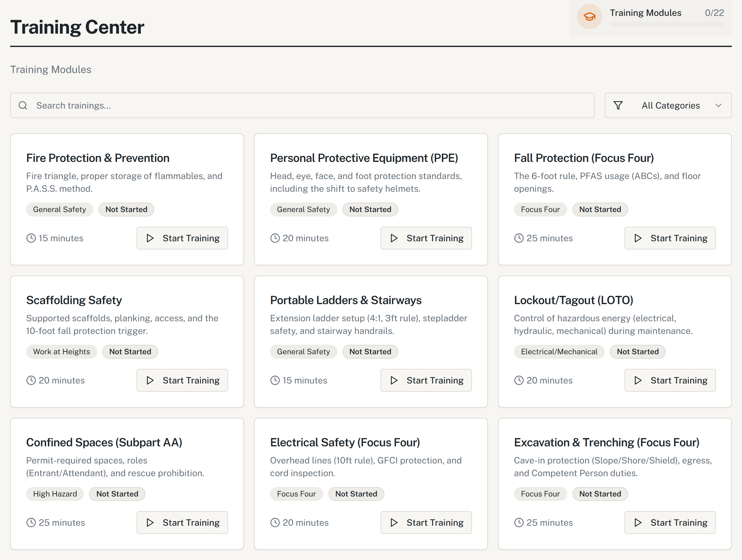Click clock icon on Confined Spaces card
Viewport: 742px width, 560px height.
(x=31, y=523)
